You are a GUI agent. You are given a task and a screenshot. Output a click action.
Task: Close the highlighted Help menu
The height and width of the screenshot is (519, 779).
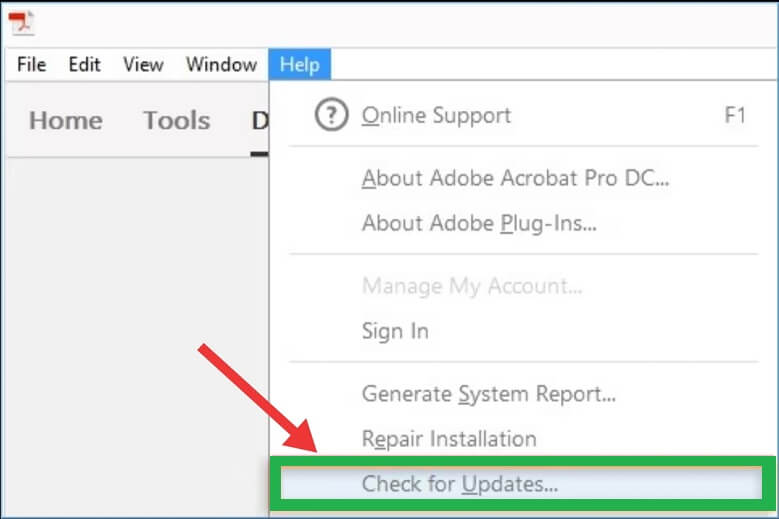click(x=300, y=65)
